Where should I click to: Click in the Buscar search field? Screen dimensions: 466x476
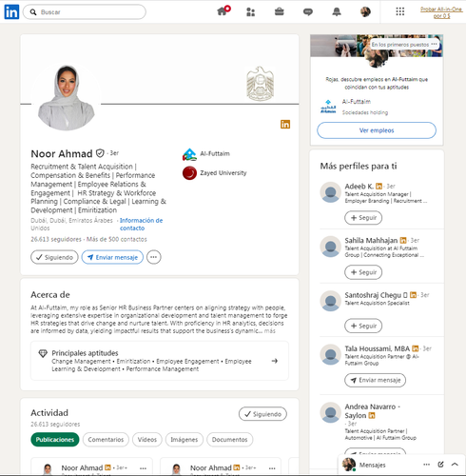pos(85,12)
